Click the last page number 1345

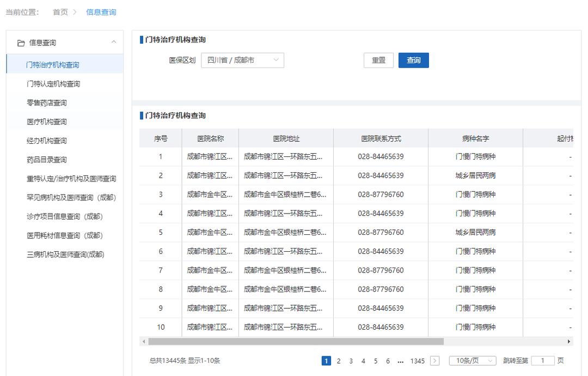(x=417, y=360)
